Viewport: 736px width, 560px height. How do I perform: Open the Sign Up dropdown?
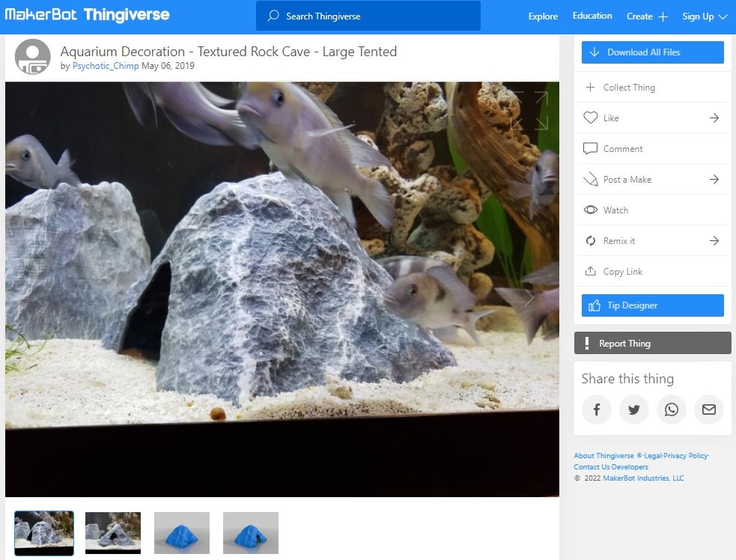pos(699,16)
